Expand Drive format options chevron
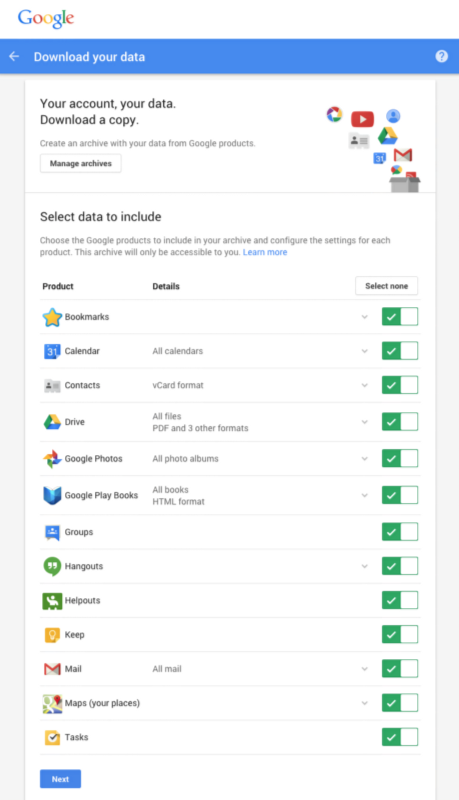This screenshot has width=459, height=800. (365, 422)
